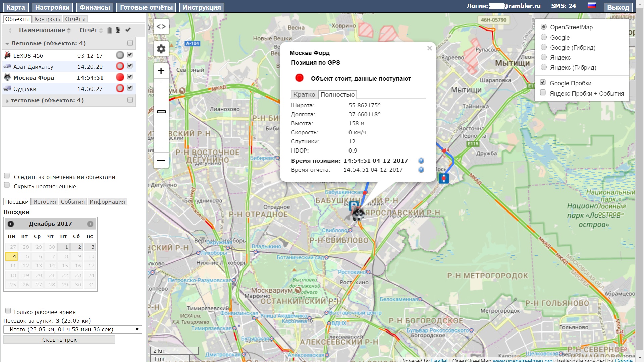Viewport: 644px width, 362px height.
Task: Open the Настройки menu
Action: tap(52, 7)
